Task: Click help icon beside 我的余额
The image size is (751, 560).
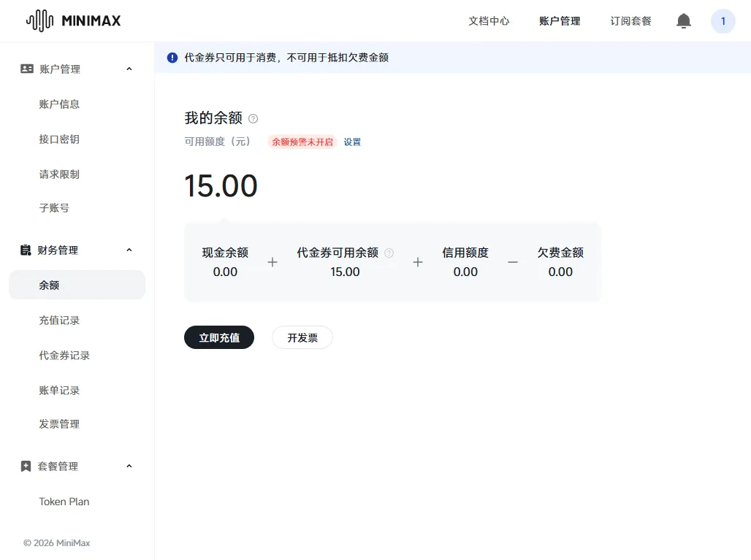Action: pyautogui.click(x=253, y=118)
